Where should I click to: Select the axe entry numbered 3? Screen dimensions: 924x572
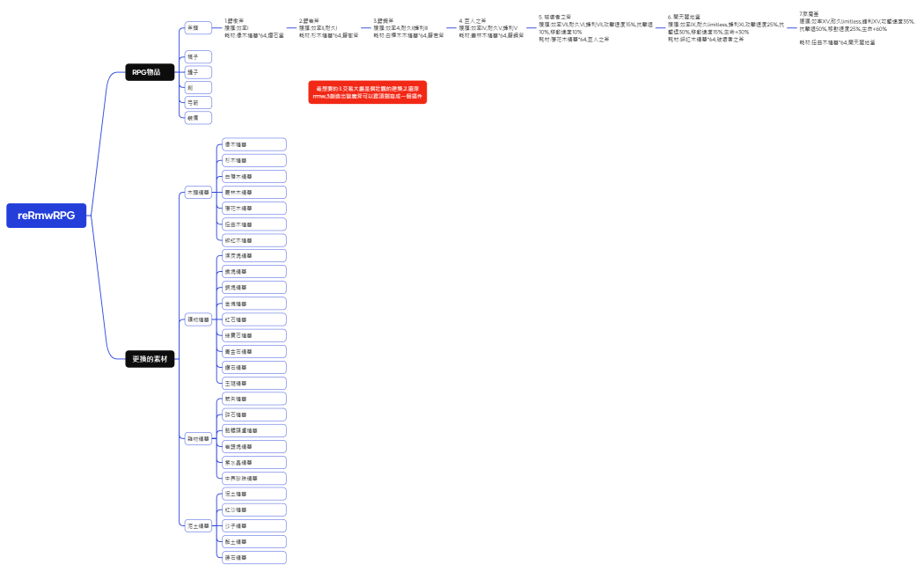point(404,28)
